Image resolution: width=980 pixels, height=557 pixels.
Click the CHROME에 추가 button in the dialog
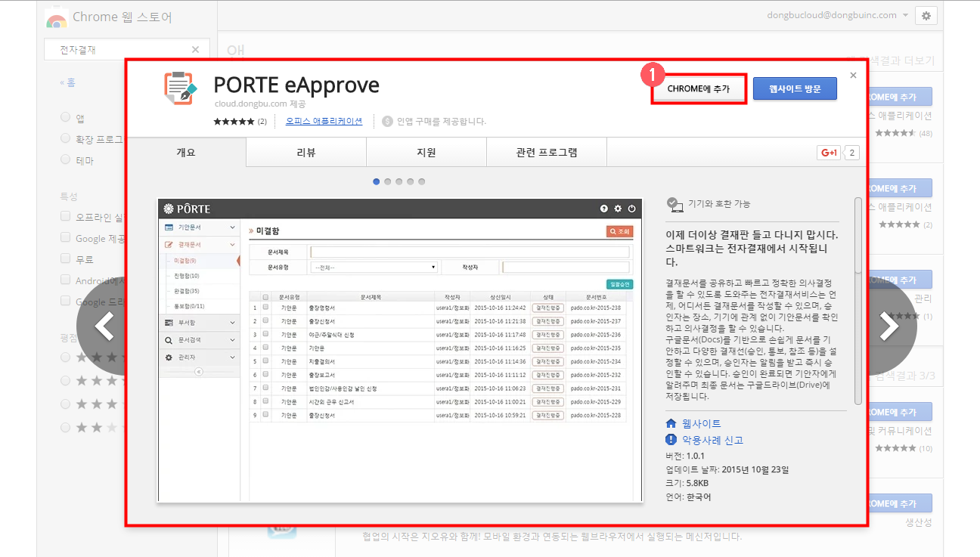point(699,88)
